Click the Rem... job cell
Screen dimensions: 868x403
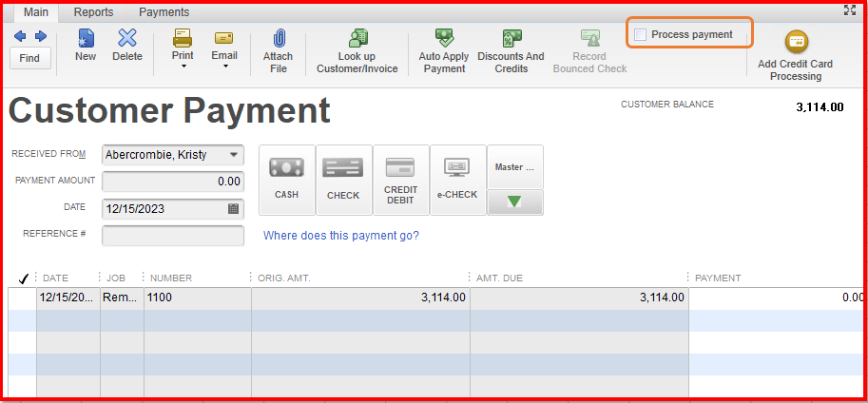(x=122, y=297)
